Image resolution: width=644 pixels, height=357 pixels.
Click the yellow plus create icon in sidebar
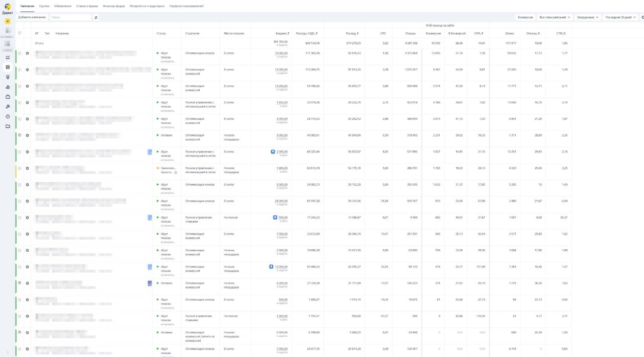coord(8,21)
